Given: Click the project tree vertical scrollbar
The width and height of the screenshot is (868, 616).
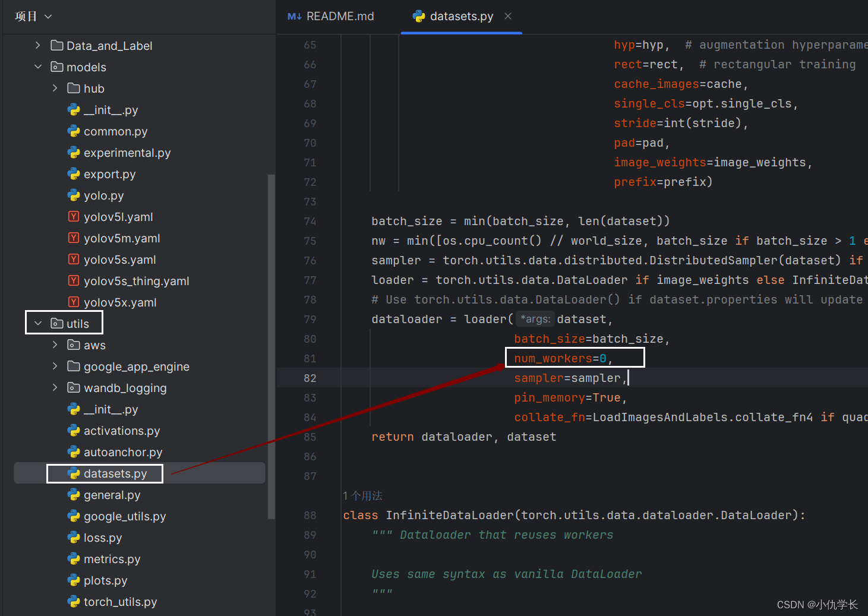Looking at the screenshot, I should point(271,347).
